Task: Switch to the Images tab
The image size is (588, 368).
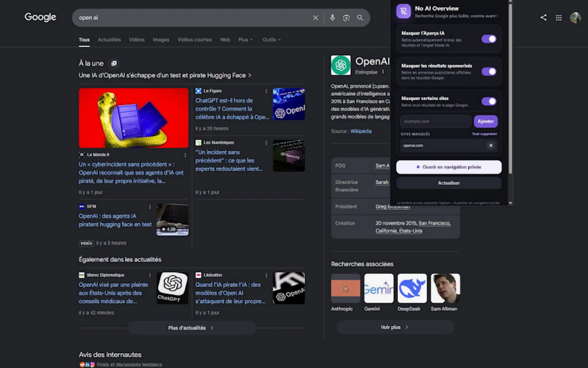Action: click(161, 40)
